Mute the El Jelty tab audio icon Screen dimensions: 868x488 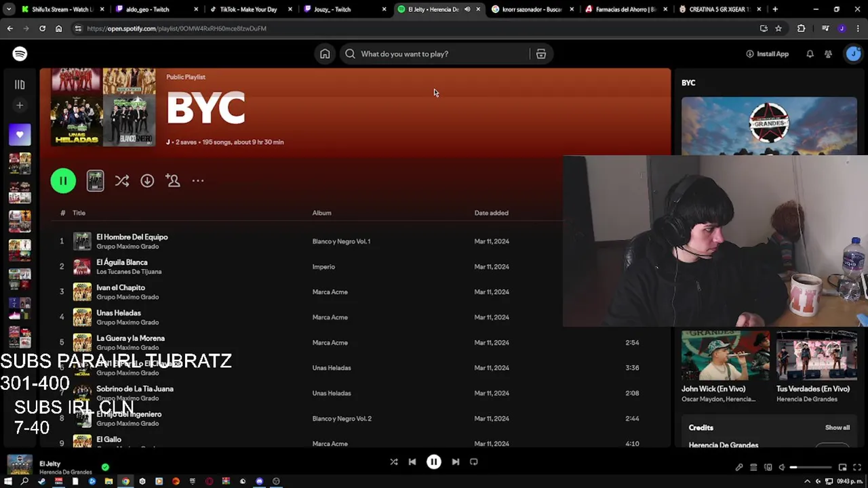pyautogui.click(x=467, y=9)
